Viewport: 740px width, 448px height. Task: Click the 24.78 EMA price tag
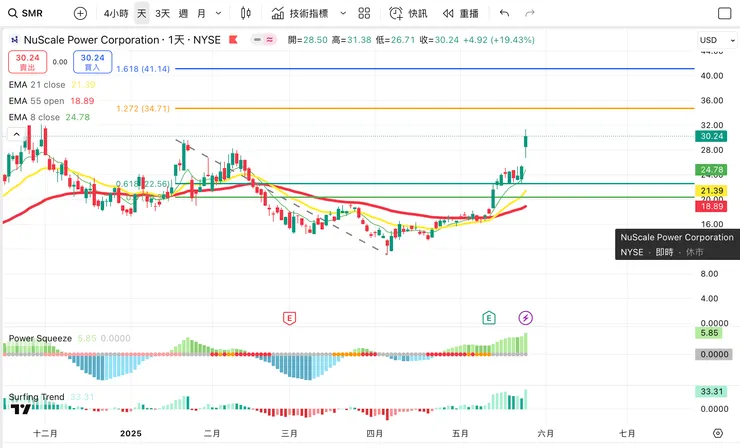point(711,169)
